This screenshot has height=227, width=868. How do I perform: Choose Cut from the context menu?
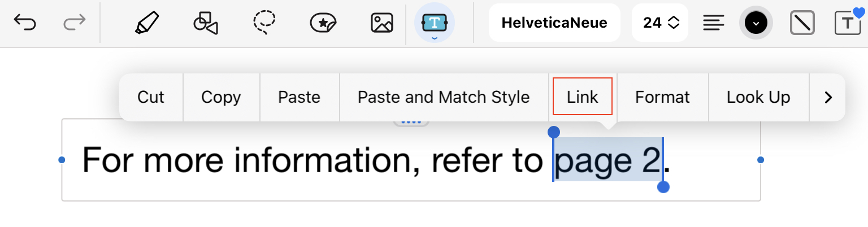point(151,97)
